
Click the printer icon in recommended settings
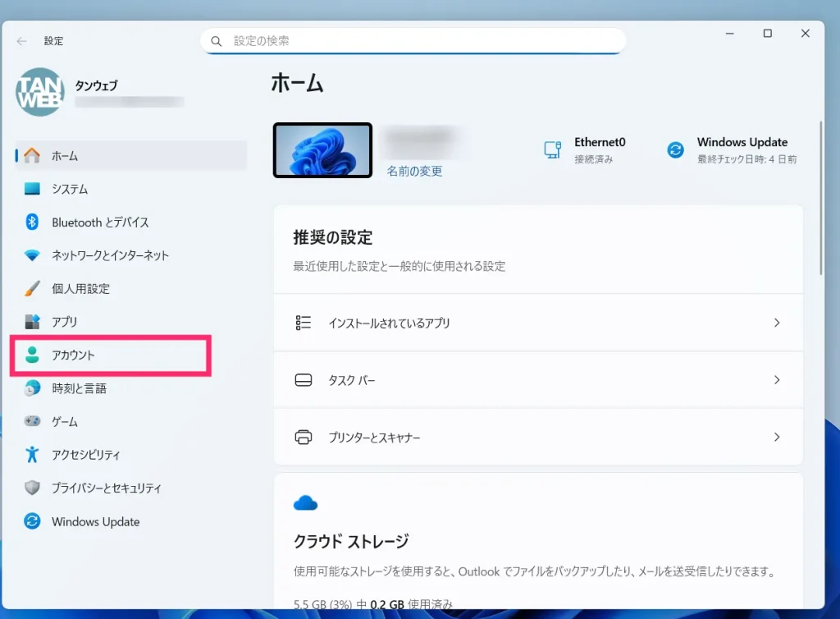tap(304, 438)
